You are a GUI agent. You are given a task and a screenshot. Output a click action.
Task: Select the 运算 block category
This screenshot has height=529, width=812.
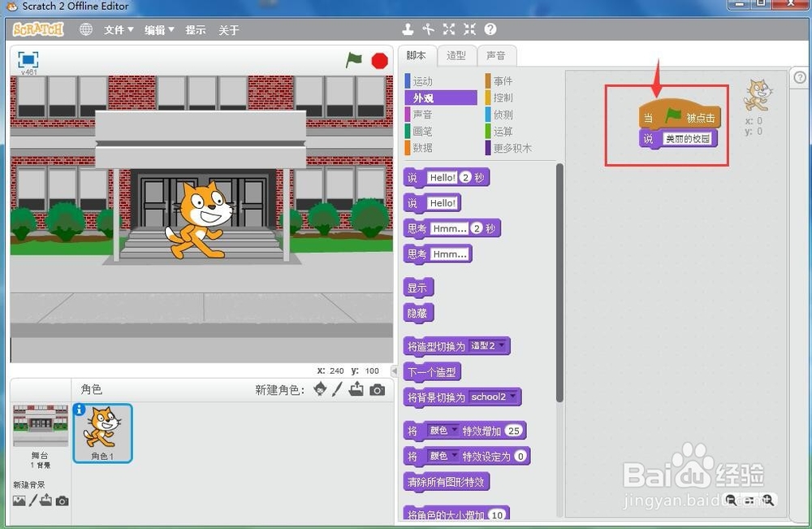[x=520, y=131]
